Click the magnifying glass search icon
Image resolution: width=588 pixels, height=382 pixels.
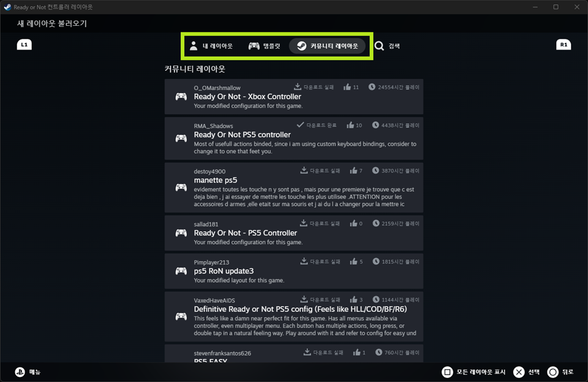379,46
